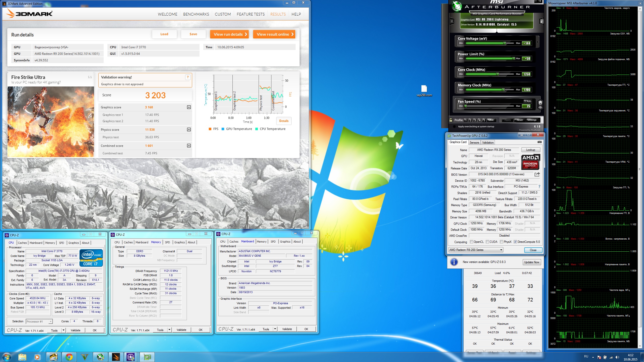Click the fan User Define gear icon
Viewport: 644px width, 362px height.
(x=540, y=104)
